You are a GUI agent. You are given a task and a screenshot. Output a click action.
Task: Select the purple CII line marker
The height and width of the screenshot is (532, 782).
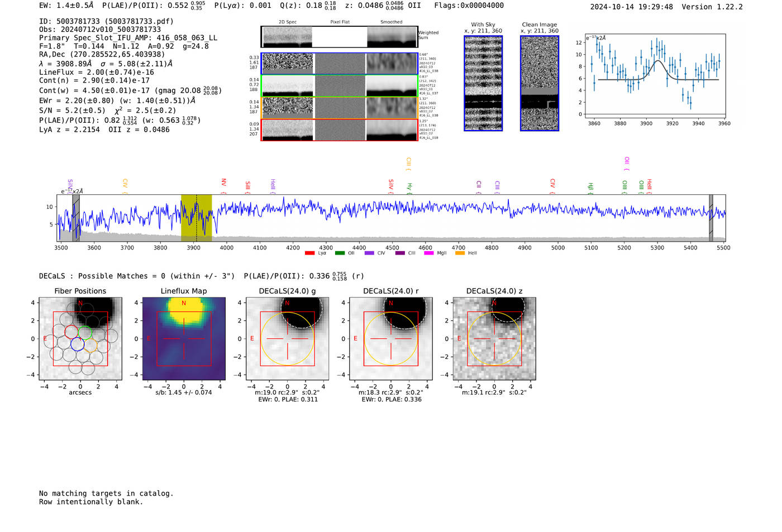click(x=479, y=187)
